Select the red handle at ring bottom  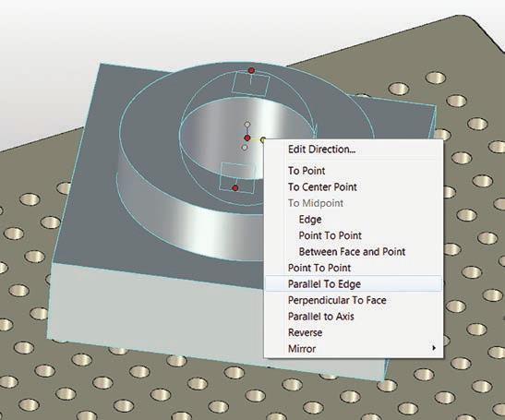235,188
